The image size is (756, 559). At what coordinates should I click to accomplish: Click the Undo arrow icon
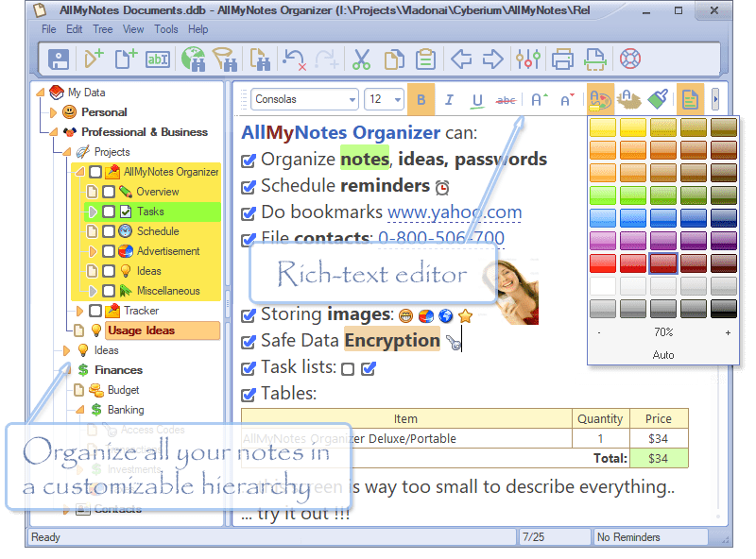(295, 59)
